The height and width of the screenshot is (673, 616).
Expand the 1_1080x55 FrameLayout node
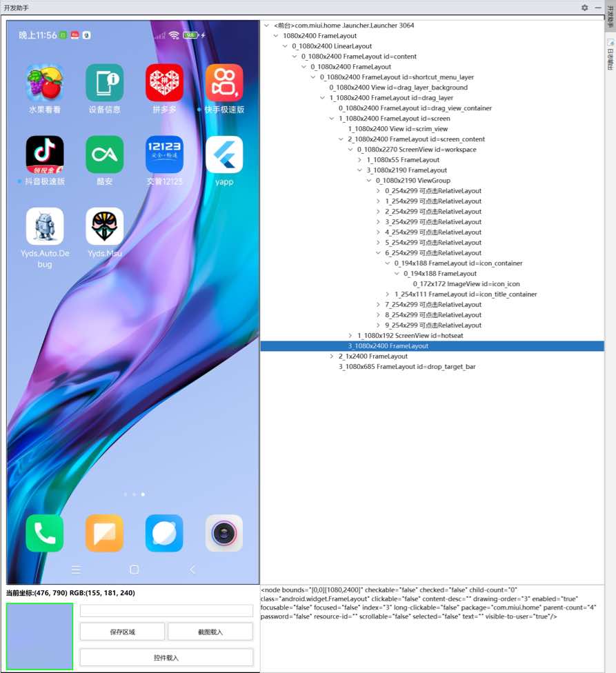point(359,160)
